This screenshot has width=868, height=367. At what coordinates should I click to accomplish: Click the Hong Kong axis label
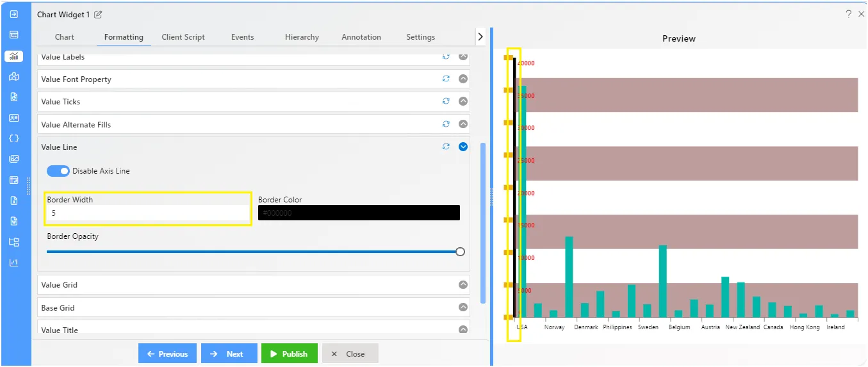point(805,327)
